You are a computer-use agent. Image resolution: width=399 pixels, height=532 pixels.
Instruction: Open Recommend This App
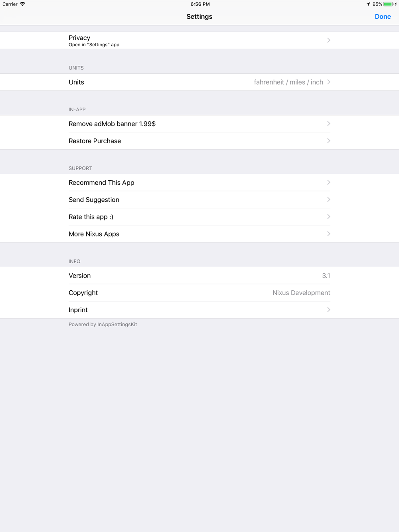[x=199, y=183]
